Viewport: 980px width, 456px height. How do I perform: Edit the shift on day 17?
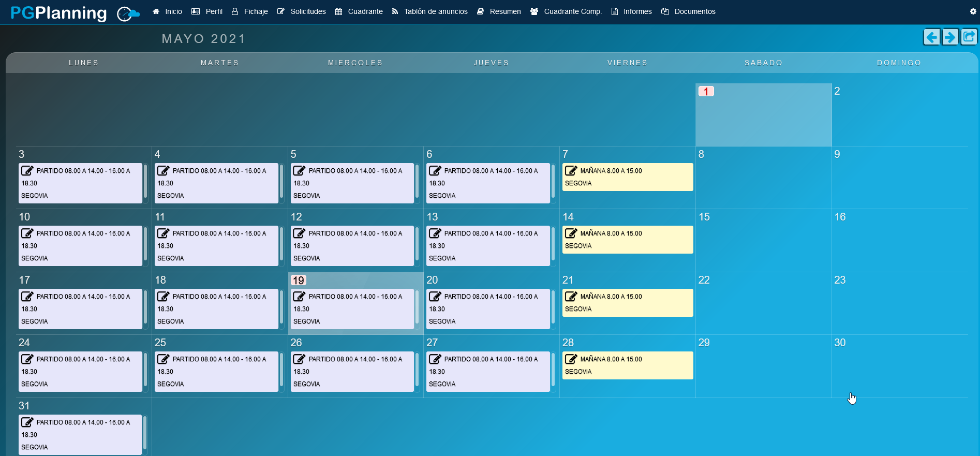[x=27, y=297]
